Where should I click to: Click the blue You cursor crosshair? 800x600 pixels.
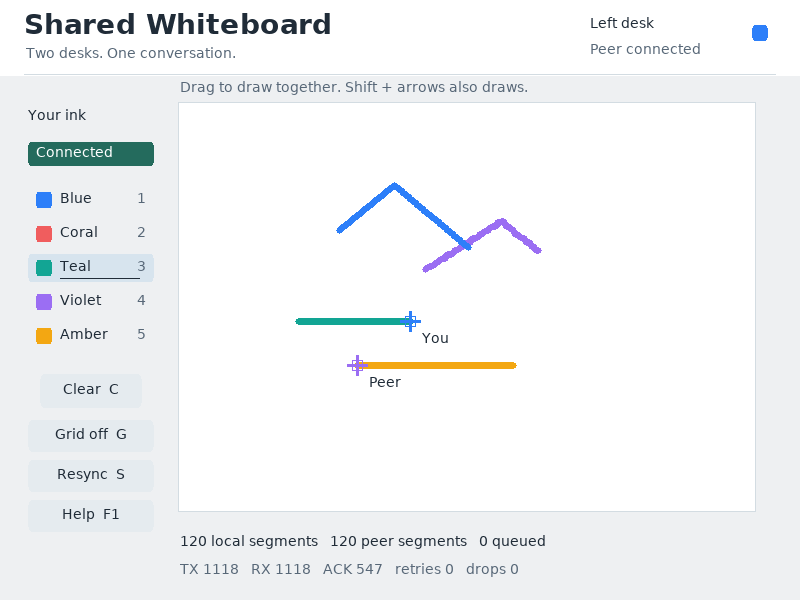tap(410, 321)
